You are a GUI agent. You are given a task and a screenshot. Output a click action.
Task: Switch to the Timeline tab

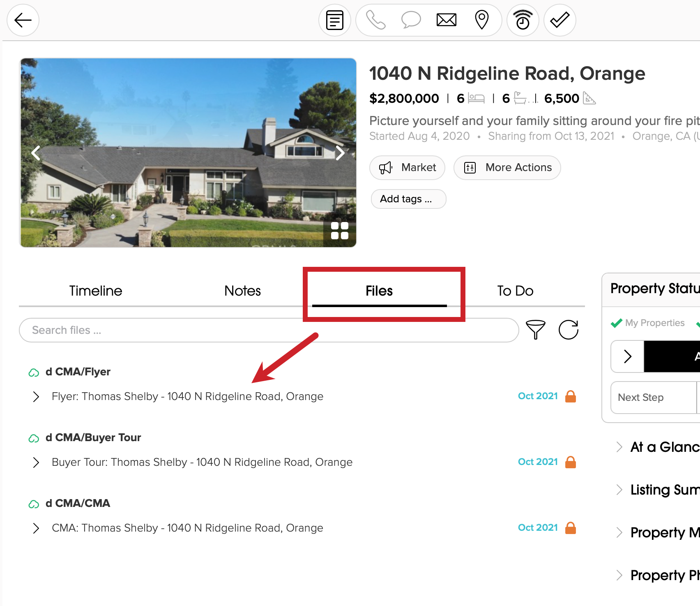coord(95,291)
